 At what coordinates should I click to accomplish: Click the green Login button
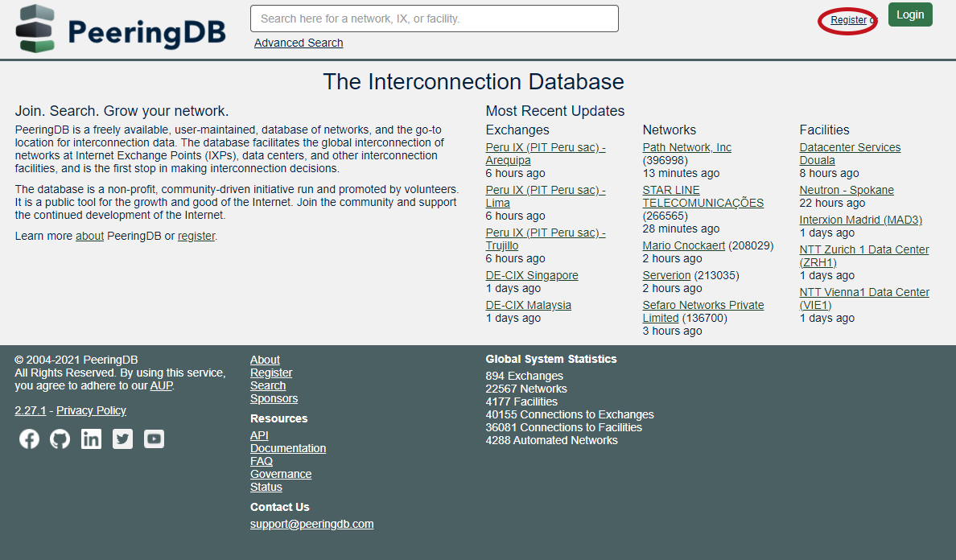909,14
